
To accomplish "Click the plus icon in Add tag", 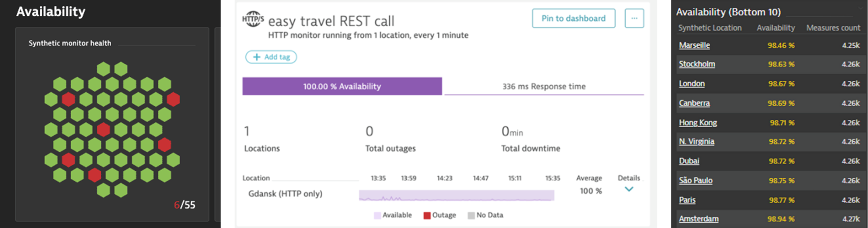I will pyautogui.click(x=257, y=57).
